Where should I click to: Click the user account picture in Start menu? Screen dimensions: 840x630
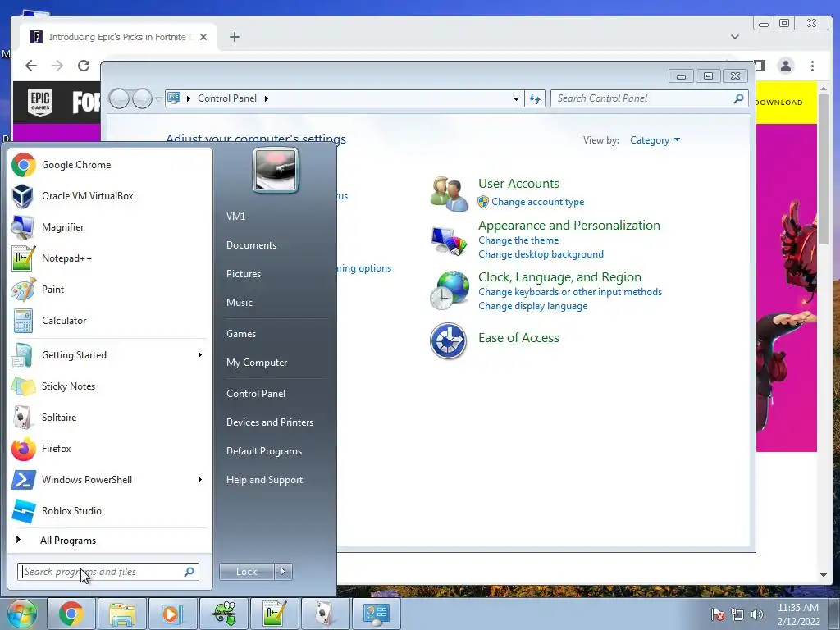(276, 171)
